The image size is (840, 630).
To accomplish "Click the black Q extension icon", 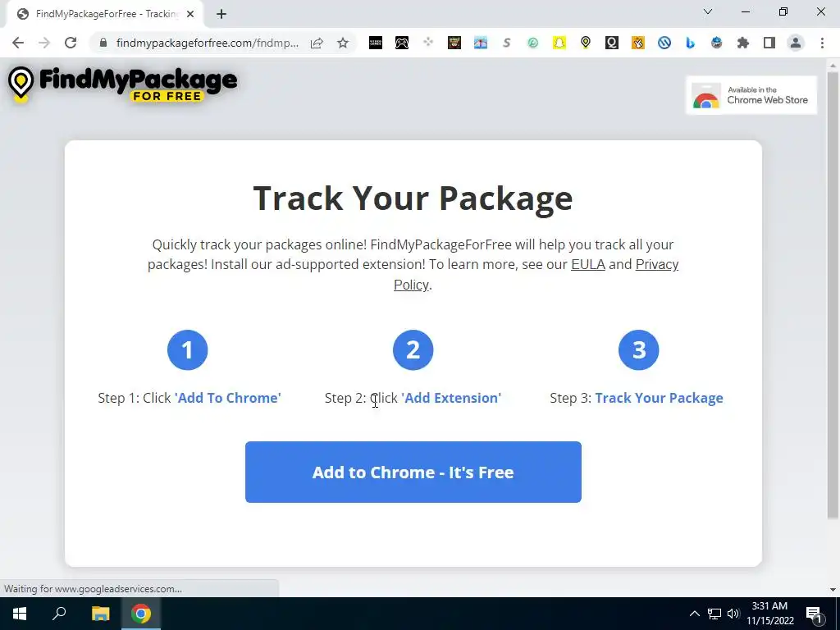I will coord(612,43).
